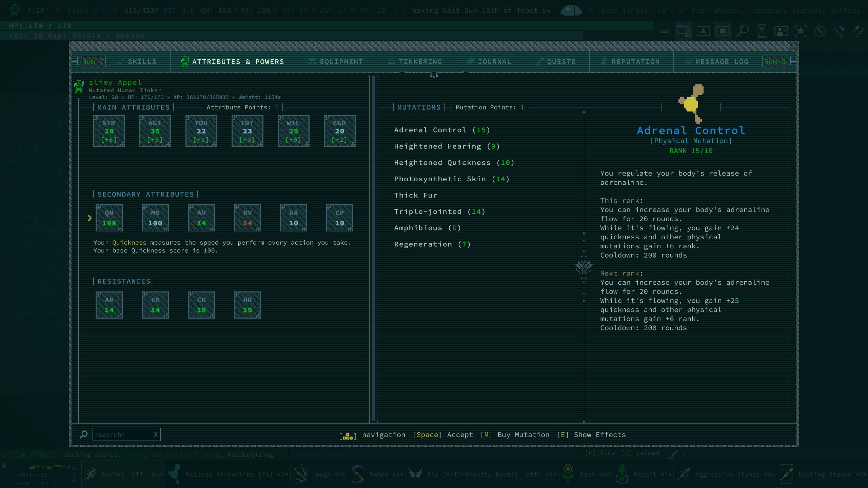This screenshot has width=868, height=488.
Task: Select the DV dodge value box
Action: point(247,218)
